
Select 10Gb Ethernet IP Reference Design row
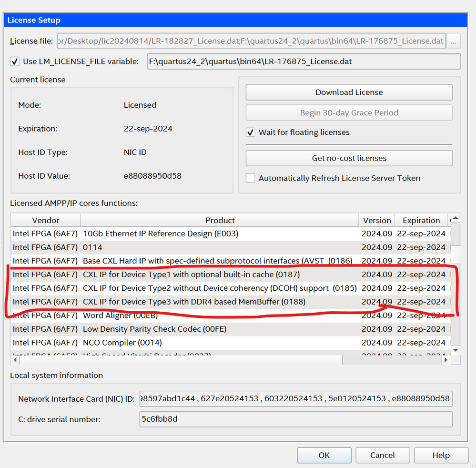(231, 234)
